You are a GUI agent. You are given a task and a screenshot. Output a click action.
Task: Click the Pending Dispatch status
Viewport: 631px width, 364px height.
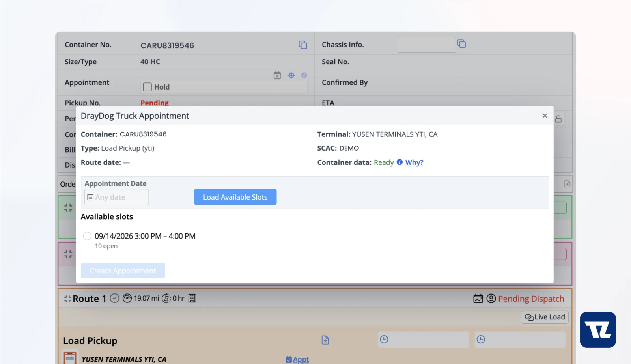[531, 299]
